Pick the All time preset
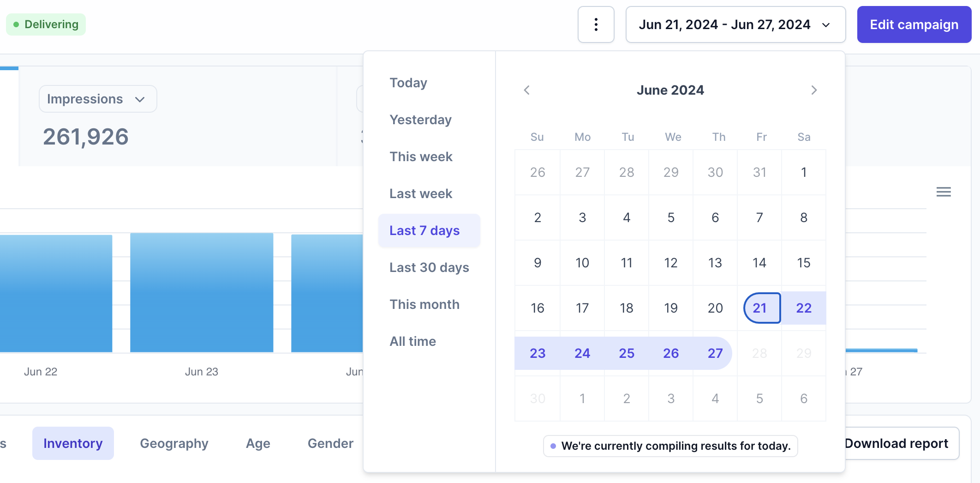980x483 pixels. (412, 341)
